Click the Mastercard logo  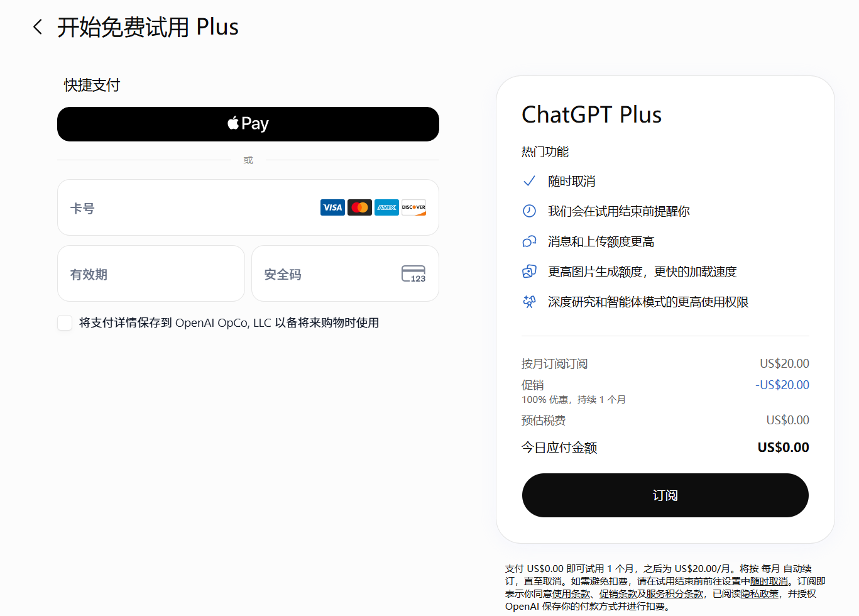coord(359,207)
